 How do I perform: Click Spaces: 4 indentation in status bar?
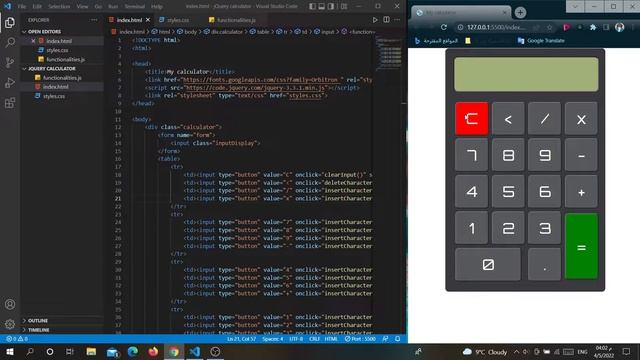(x=272, y=339)
